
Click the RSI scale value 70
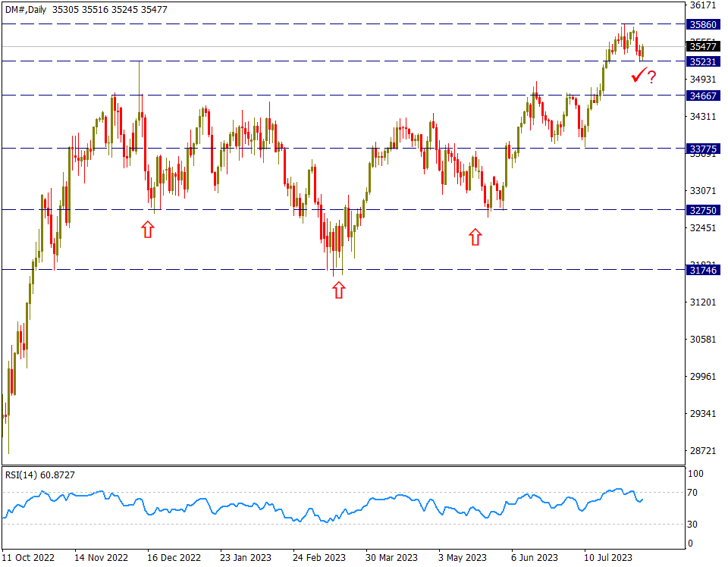(692, 493)
